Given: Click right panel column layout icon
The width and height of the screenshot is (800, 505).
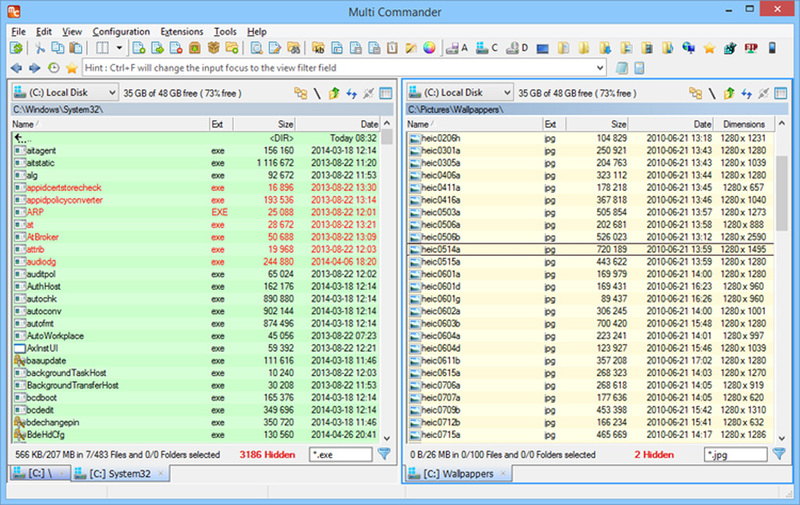Looking at the screenshot, I should [781, 93].
